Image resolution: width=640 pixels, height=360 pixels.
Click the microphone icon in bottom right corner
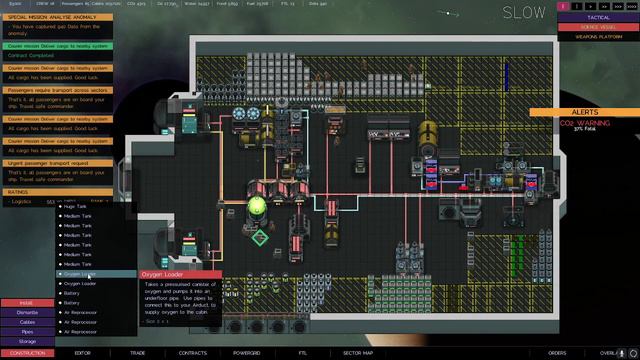coord(622,353)
